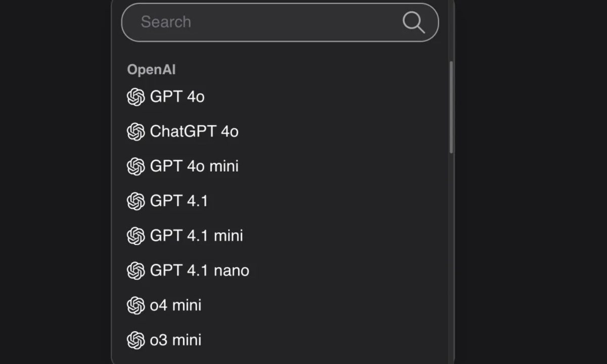Click the OpenAI icon beside ChatGPT 4o

tap(135, 131)
